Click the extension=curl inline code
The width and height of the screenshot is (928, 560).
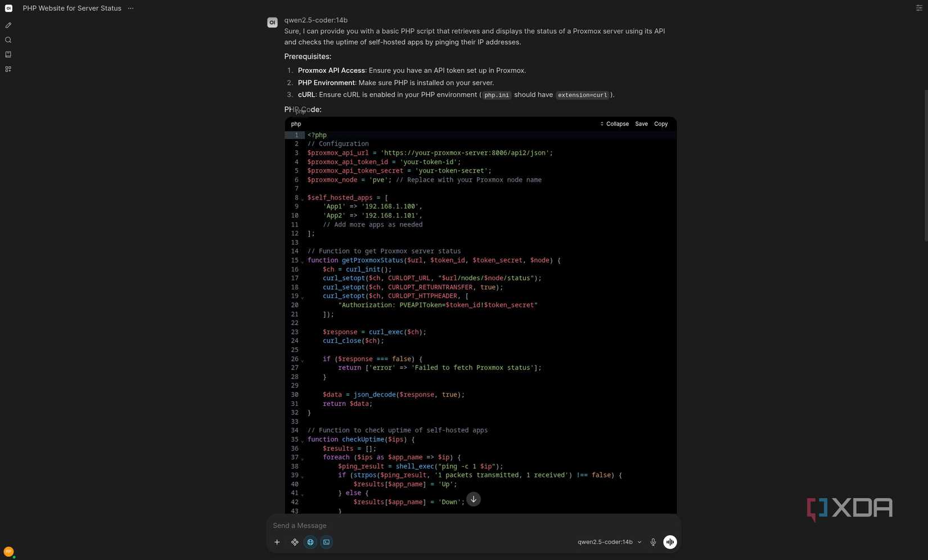pyautogui.click(x=582, y=95)
